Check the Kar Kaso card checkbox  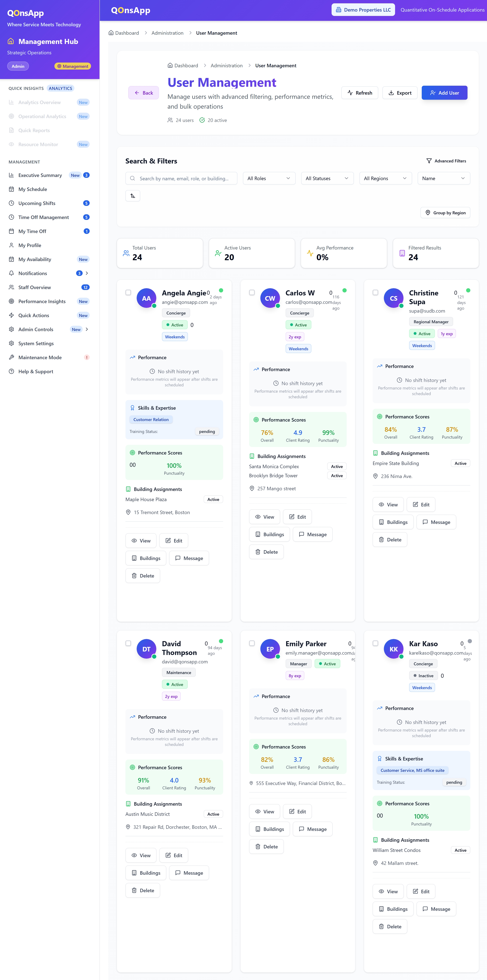click(375, 643)
